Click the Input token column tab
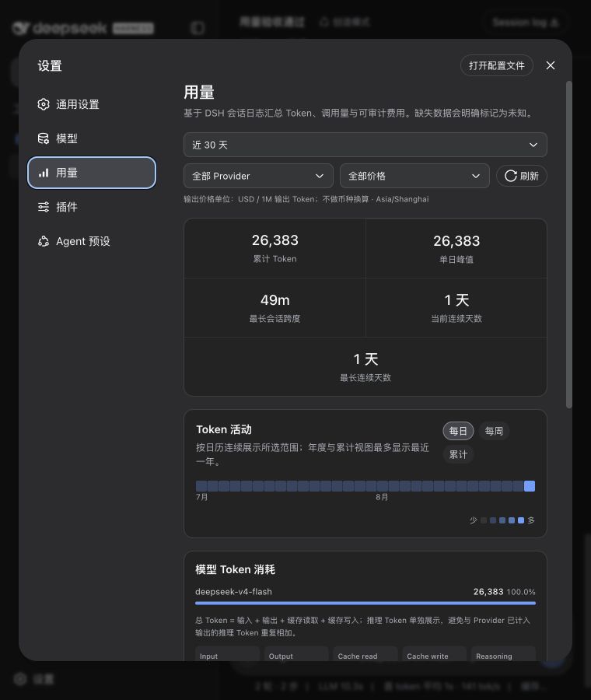 (x=227, y=654)
